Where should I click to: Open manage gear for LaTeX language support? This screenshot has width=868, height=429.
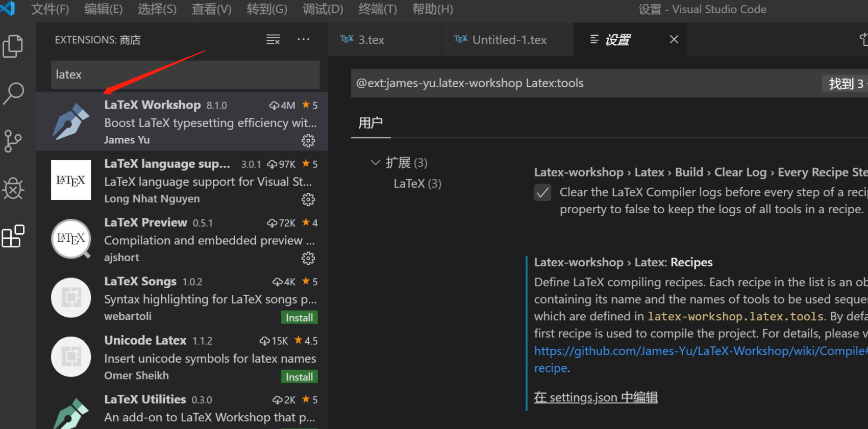[x=308, y=199]
